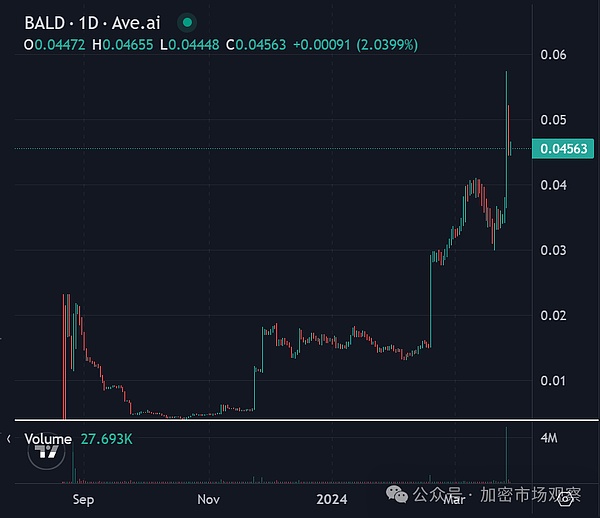The image size is (600, 518).
Task: Click the 0.03 price axis label
Action: pos(553,250)
